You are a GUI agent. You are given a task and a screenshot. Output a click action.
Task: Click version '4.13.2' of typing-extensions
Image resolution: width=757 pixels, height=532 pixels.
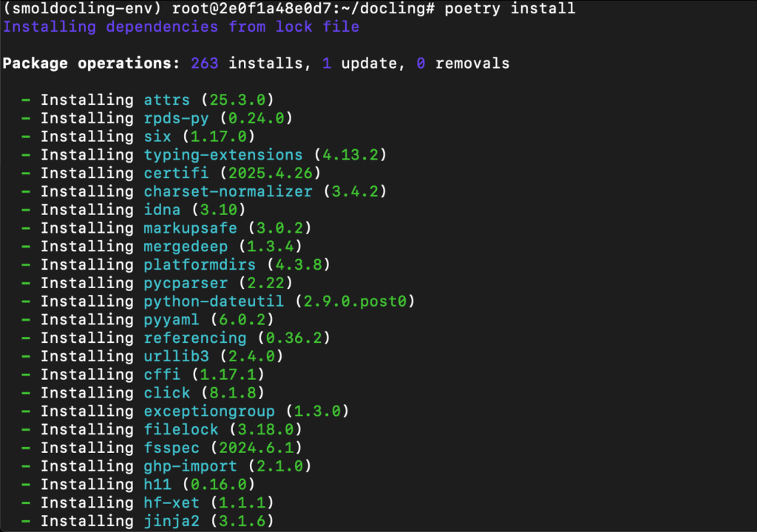350,155
